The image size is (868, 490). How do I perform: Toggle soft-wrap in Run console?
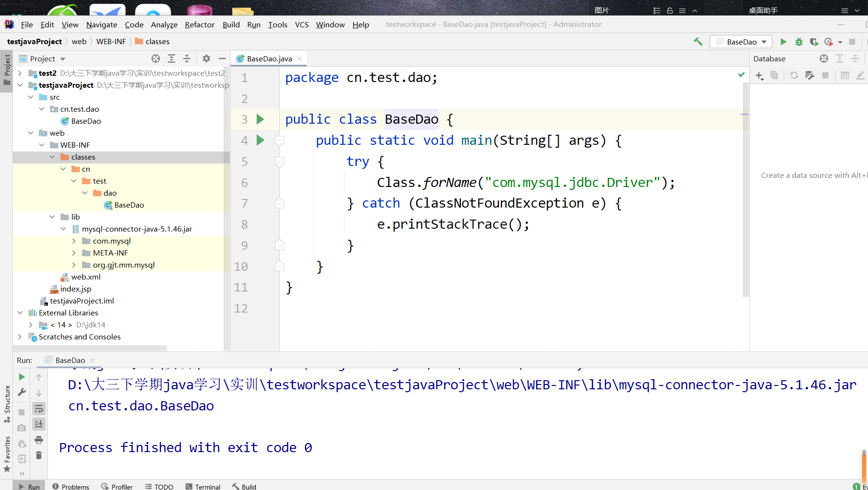point(39,408)
